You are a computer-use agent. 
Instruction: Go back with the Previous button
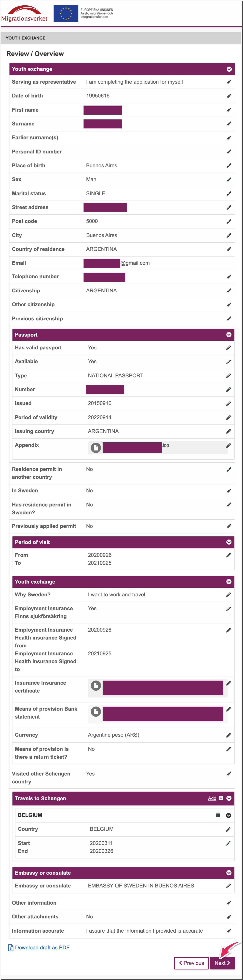click(191, 963)
